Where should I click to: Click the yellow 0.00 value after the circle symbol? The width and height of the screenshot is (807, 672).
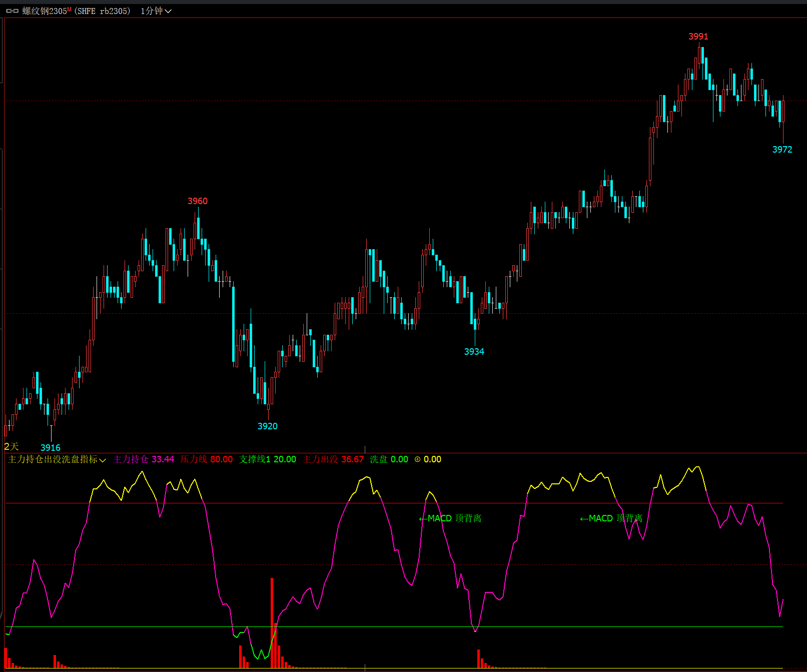pyautogui.click(x=432, y=459)
